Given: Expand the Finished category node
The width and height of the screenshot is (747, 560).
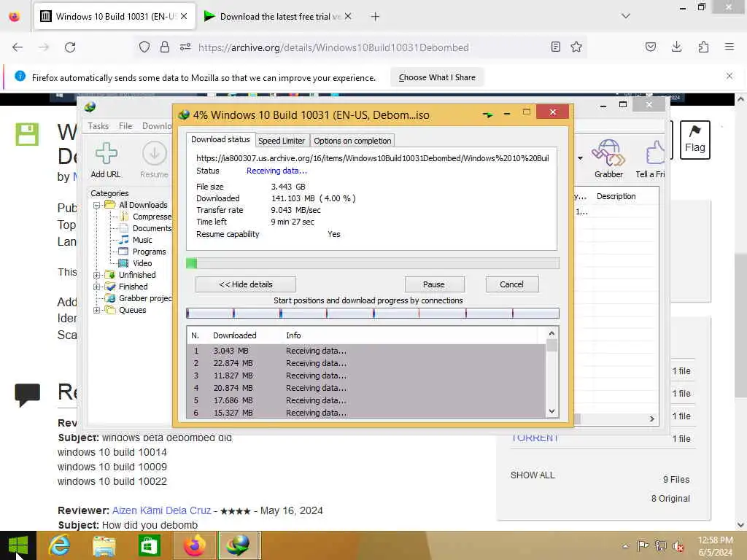Looking at the screenshot, I should pyautogui.click(x=96, y=287).
